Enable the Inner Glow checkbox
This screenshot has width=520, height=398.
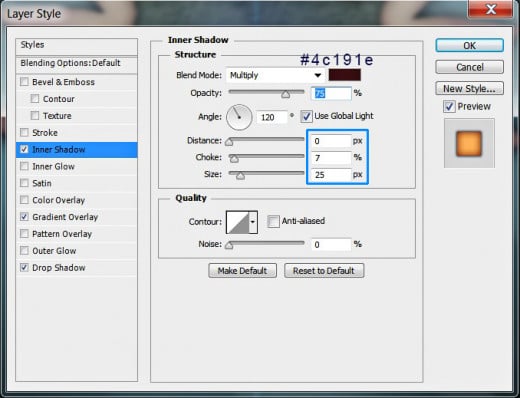(24, 166)
